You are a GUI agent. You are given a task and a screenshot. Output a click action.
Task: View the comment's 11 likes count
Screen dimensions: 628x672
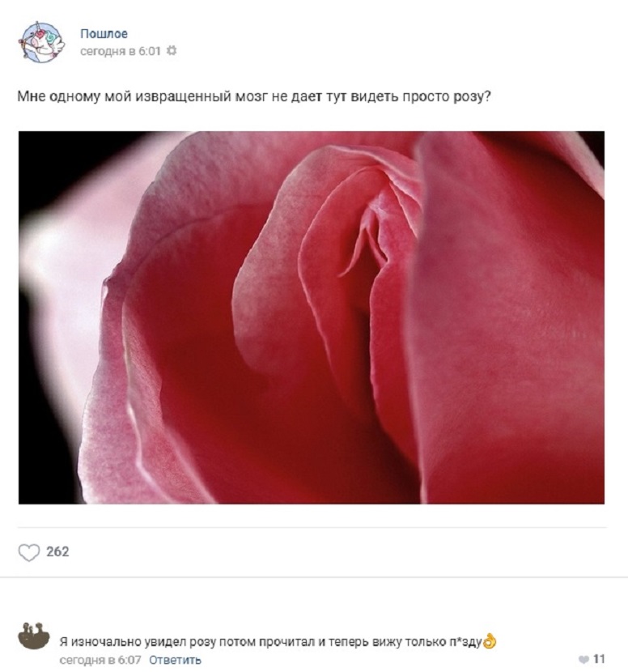[x=598, y=659]
